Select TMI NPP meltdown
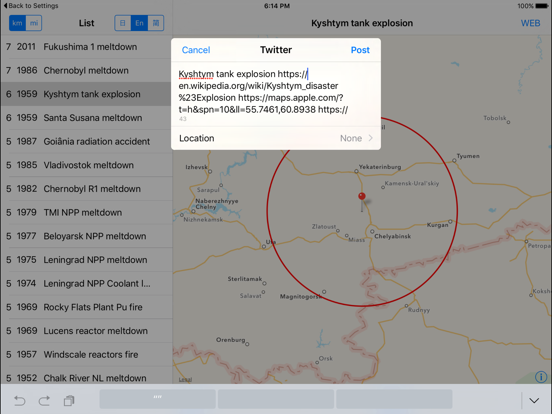This screenshot has width=552, height=414. coord(86,212)
